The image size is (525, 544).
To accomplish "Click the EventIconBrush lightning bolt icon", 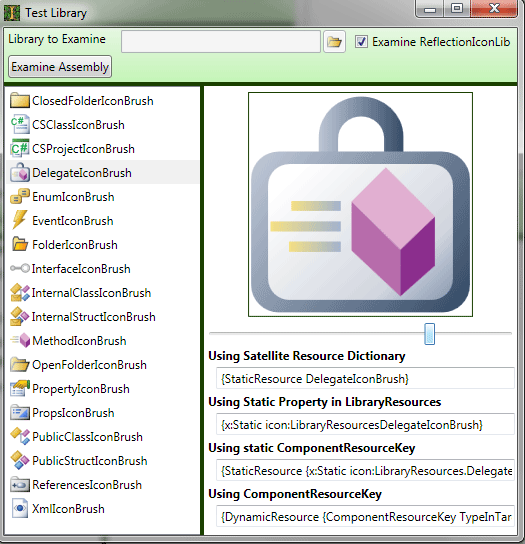I will 20,221.
